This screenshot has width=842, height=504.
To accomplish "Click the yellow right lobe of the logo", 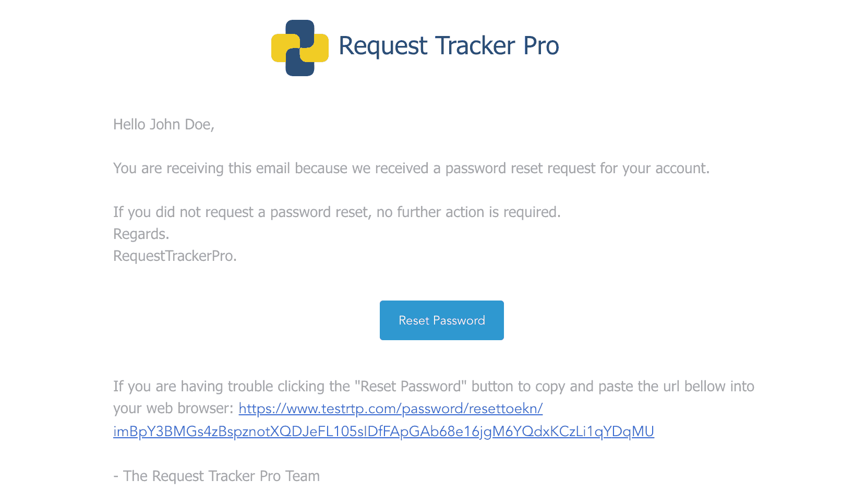I will (316, 48).
